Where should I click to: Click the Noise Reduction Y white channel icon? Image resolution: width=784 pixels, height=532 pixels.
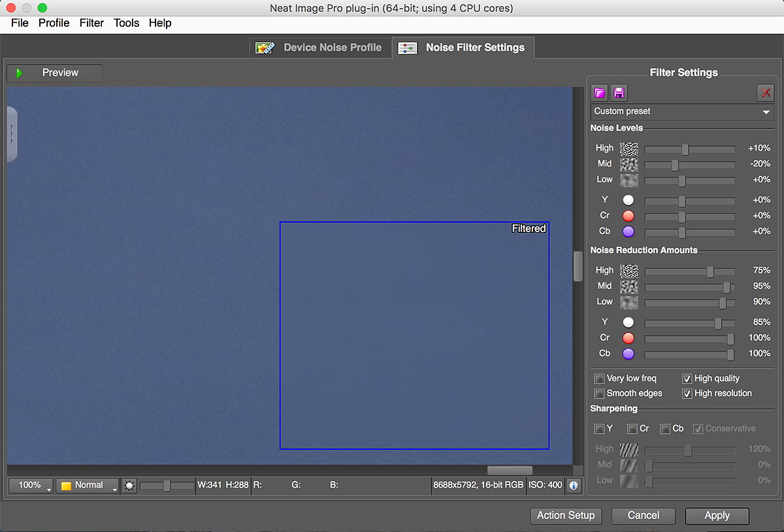629,322
